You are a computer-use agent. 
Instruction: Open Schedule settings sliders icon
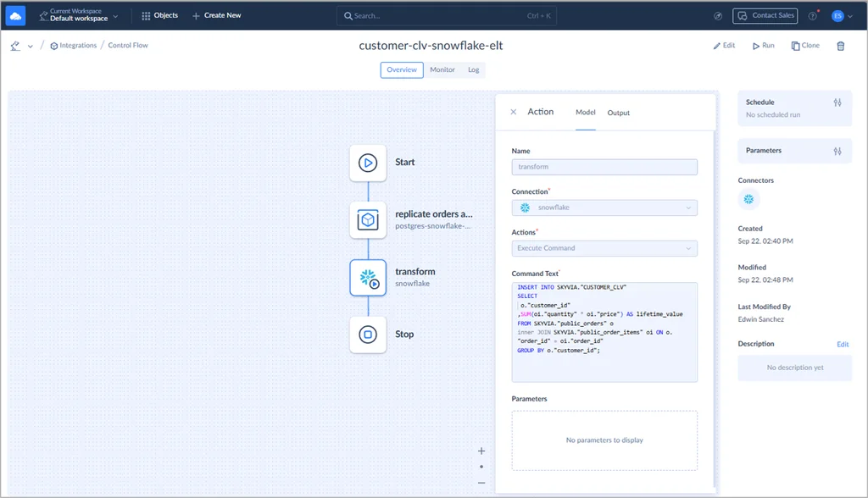(837, 102)
